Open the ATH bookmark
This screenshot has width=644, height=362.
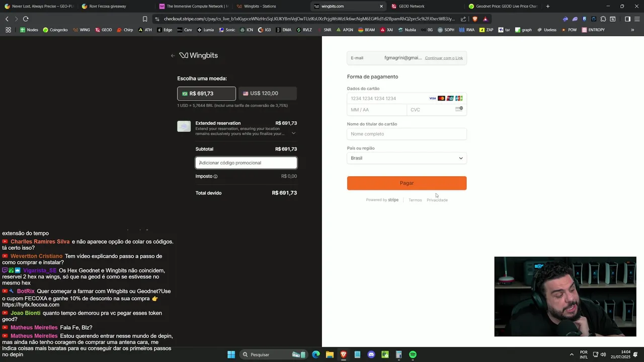(145, 30)
